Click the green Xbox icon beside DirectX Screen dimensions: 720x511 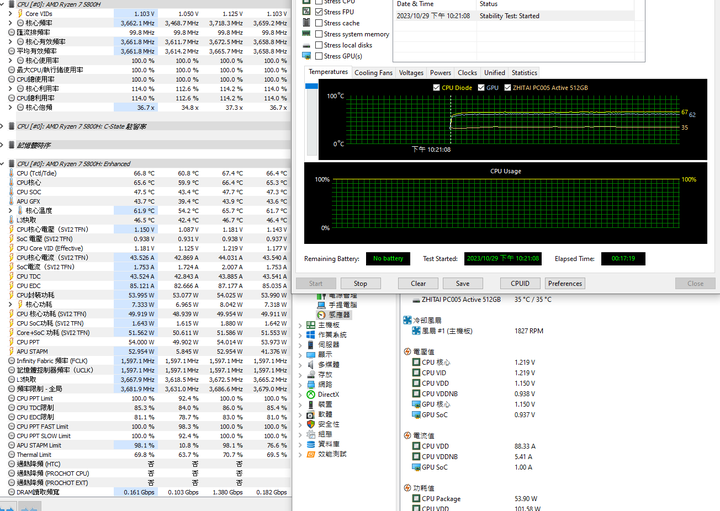(311, 394)
